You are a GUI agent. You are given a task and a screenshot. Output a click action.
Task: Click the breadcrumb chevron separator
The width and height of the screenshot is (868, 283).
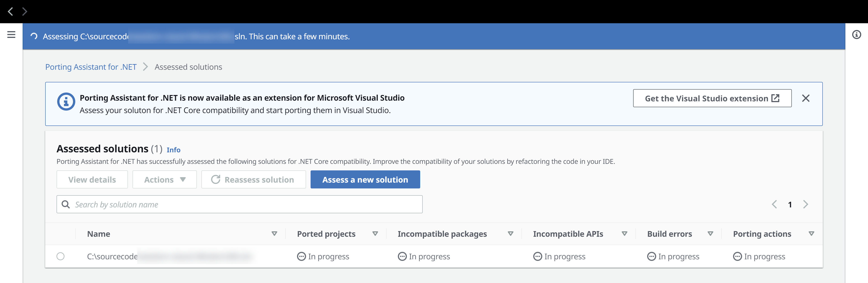(x=145, y=67)
